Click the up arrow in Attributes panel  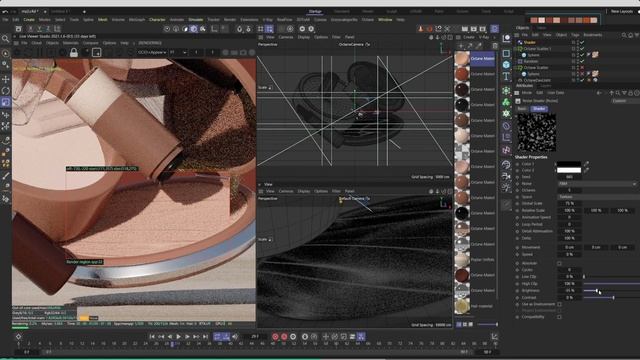click(x=611, y=93)
